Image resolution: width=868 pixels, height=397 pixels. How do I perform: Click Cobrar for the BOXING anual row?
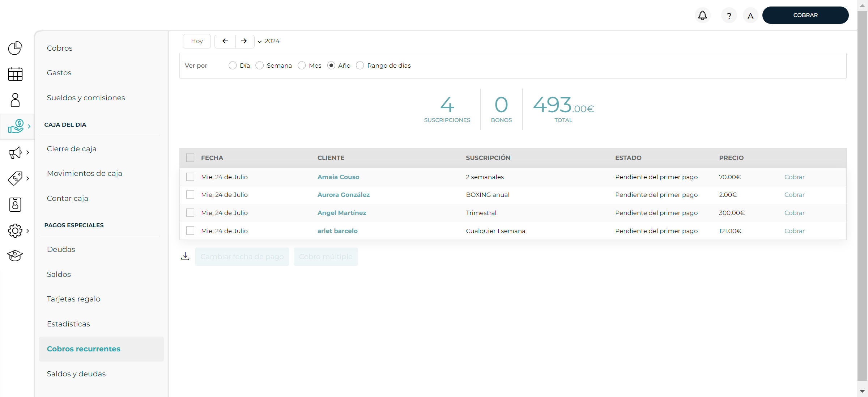tap(795, 195)
